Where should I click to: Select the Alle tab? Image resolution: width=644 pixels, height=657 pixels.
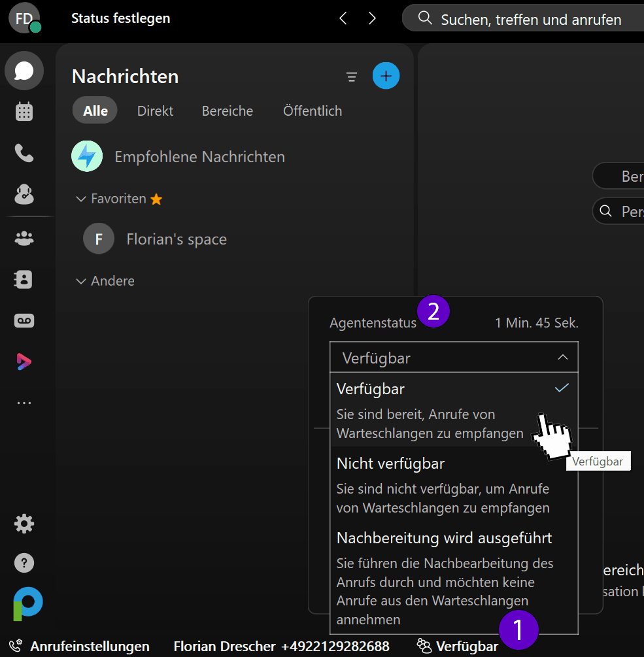point(95,110)
